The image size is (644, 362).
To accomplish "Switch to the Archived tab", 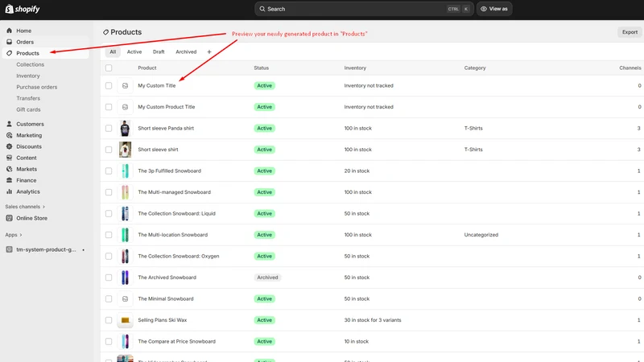I will click(x=186, y=51).
